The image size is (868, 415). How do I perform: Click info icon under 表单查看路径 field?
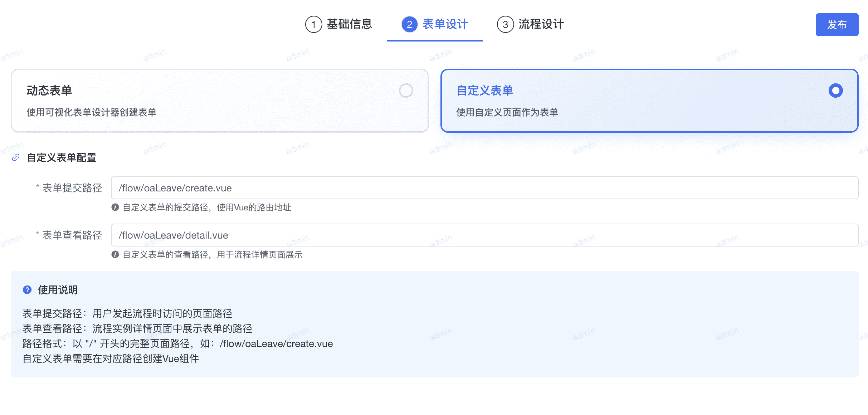115,255
